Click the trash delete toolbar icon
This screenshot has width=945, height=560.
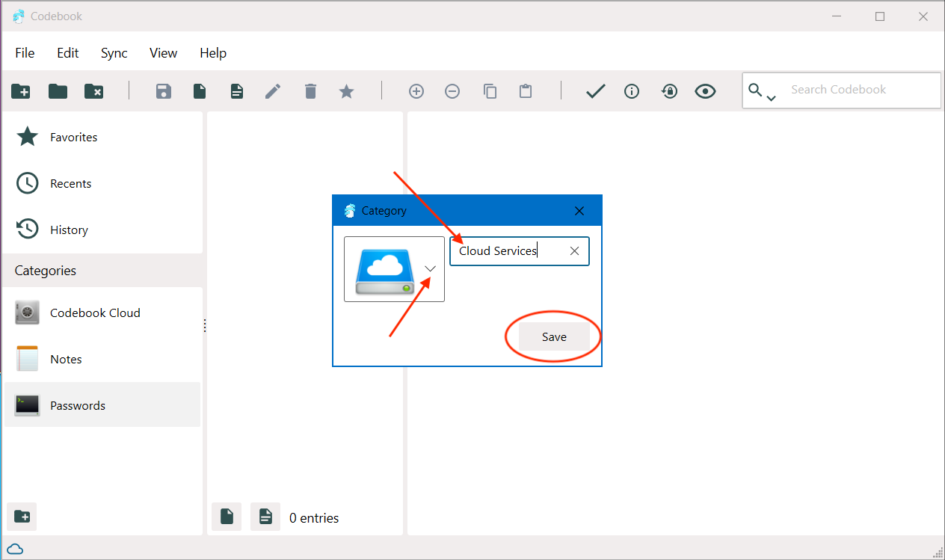click(x=310, y=91)
